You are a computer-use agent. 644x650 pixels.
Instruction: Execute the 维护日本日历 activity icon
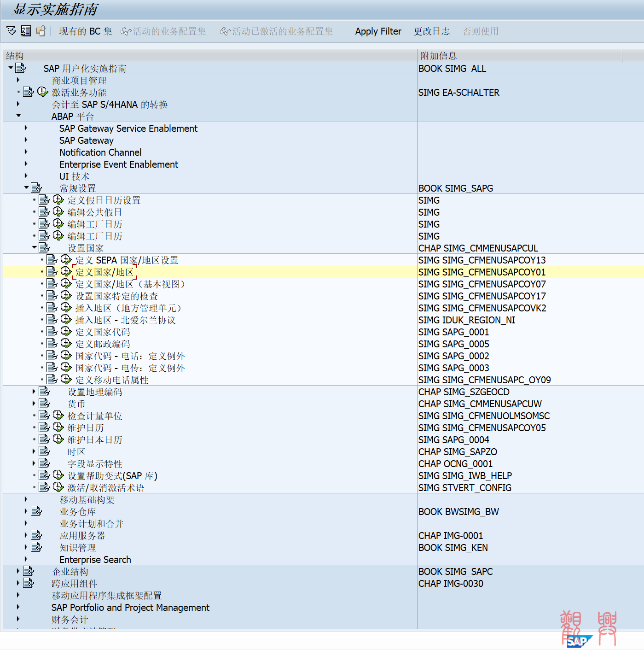[x=58, y=439]
